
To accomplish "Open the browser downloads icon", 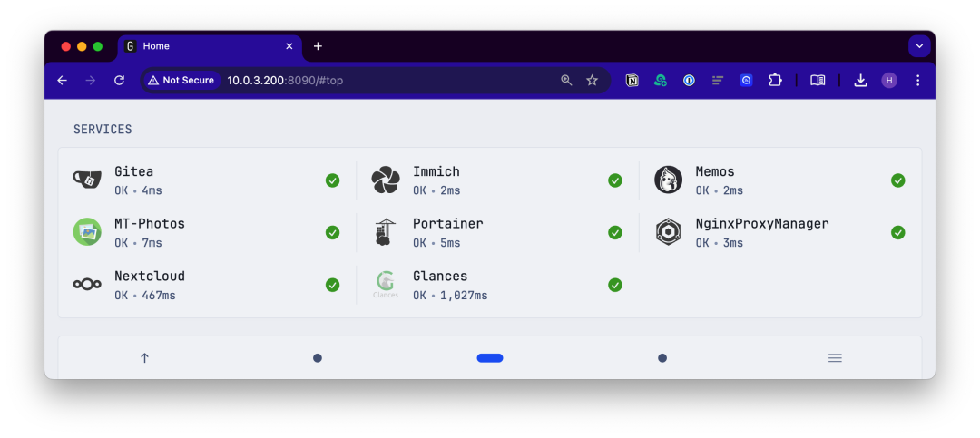I will pos(860,80).
